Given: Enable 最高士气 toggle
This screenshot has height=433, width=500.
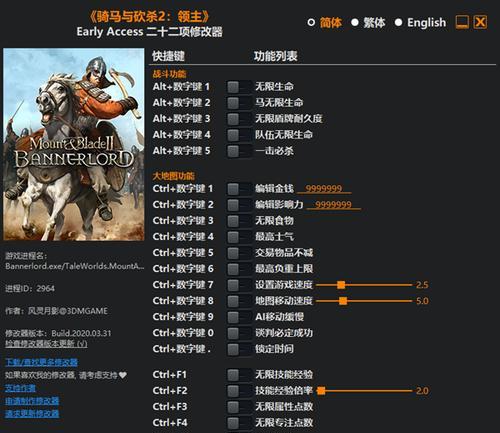Looking at the screenshot, I should click(x=239, y=237).
